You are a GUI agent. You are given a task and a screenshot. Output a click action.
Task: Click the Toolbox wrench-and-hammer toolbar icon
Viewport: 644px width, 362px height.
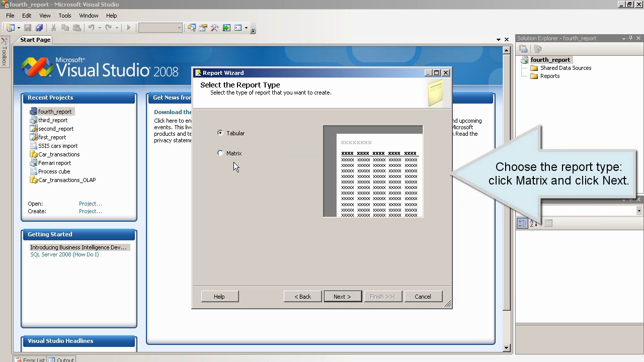tap(215, 28)
